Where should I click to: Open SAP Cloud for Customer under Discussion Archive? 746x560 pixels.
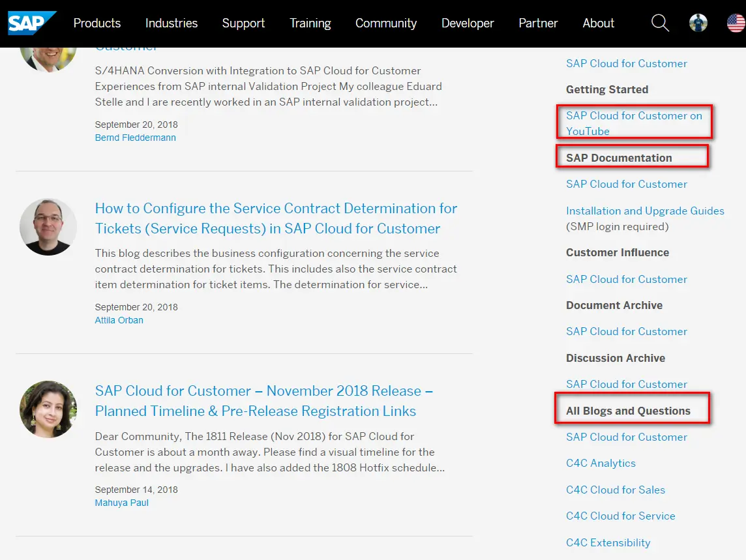click(627, 384)
